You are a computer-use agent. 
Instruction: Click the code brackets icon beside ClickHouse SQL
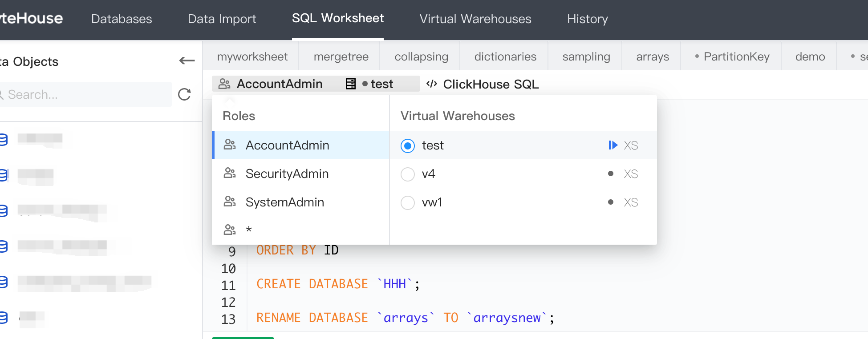(431, 84)
